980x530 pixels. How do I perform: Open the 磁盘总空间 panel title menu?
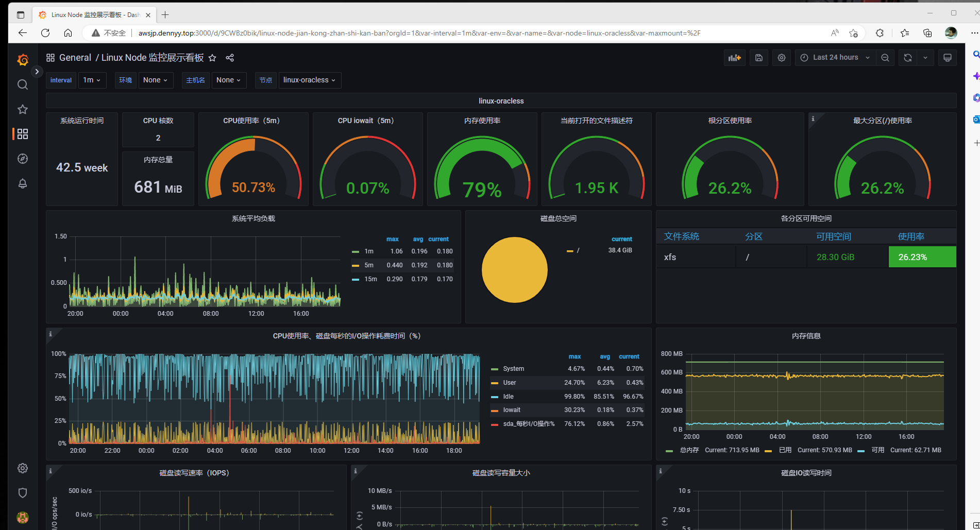[559, 218]
